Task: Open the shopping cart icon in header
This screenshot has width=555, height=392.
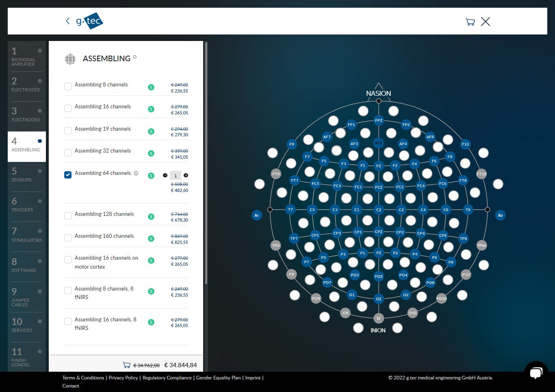Action: pyautogui.click(x=470, y=22)
